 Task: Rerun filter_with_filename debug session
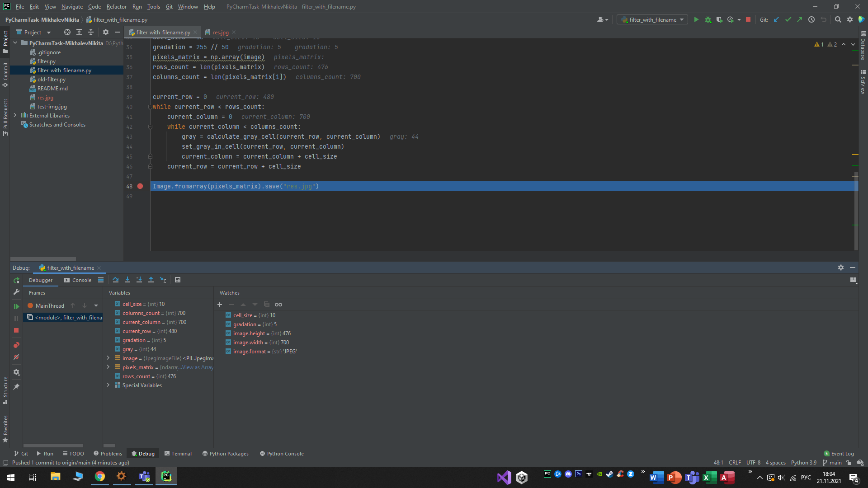click(16, 280)
